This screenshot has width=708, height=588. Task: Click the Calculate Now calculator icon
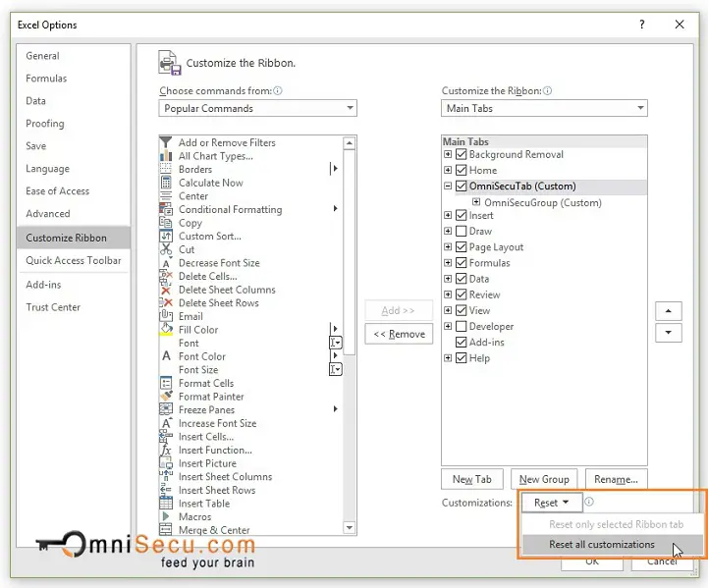pyautogui.click(x=166, y=183)
